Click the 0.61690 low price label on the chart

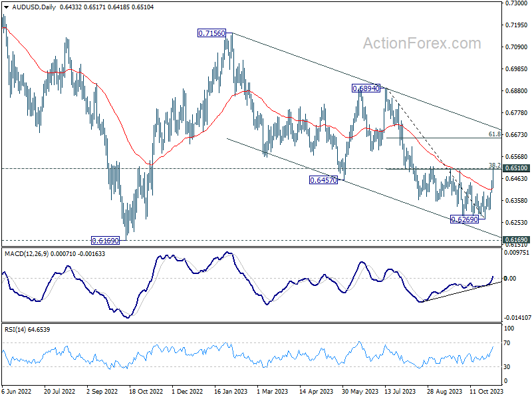click(106, 241)
